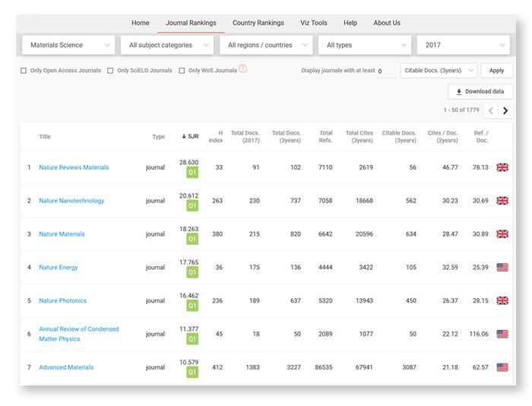Viewport: 532px width, 406px height.
Task: Sort by Total Refs. column header
Action: [x=326, y=136]
